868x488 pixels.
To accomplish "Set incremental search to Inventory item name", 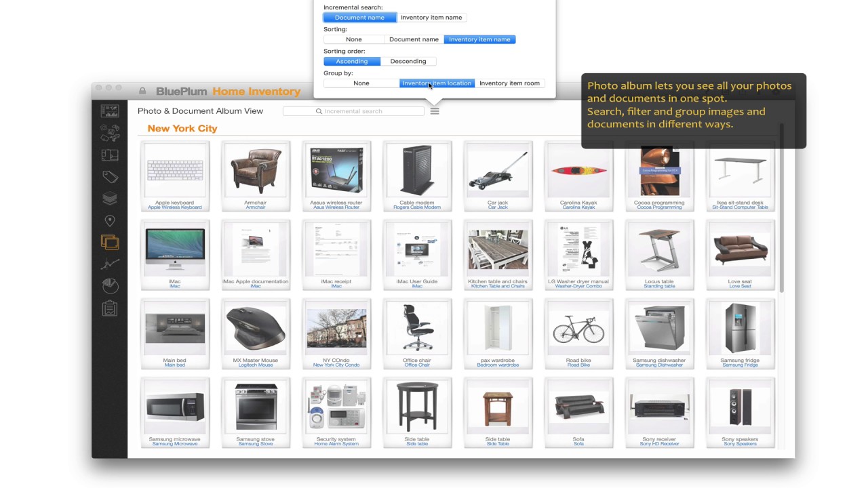I will 431,18.
